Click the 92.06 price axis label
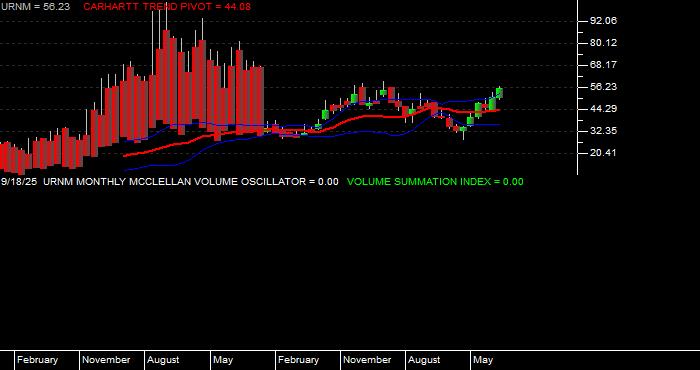 603,21
